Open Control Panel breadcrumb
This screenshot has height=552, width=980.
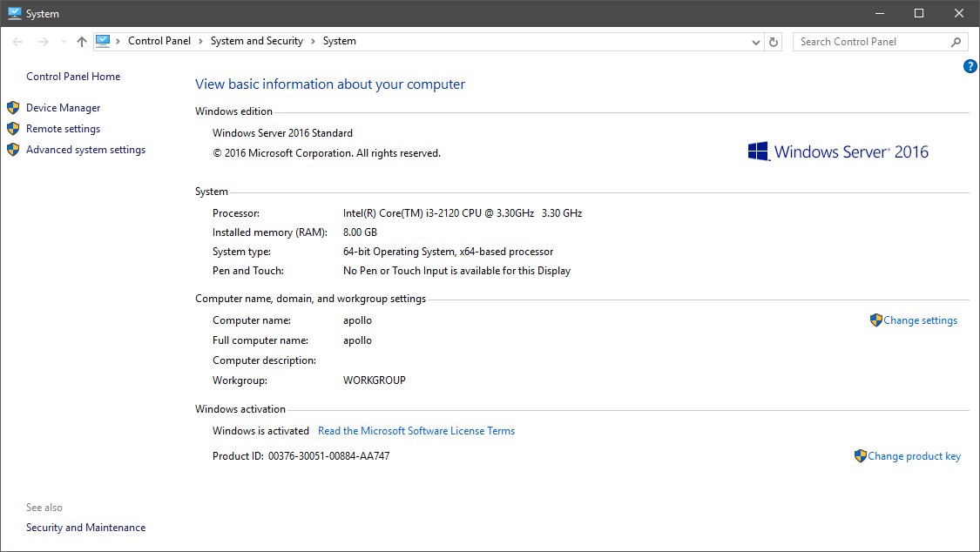pyautogui.click(x=159, y=41)
